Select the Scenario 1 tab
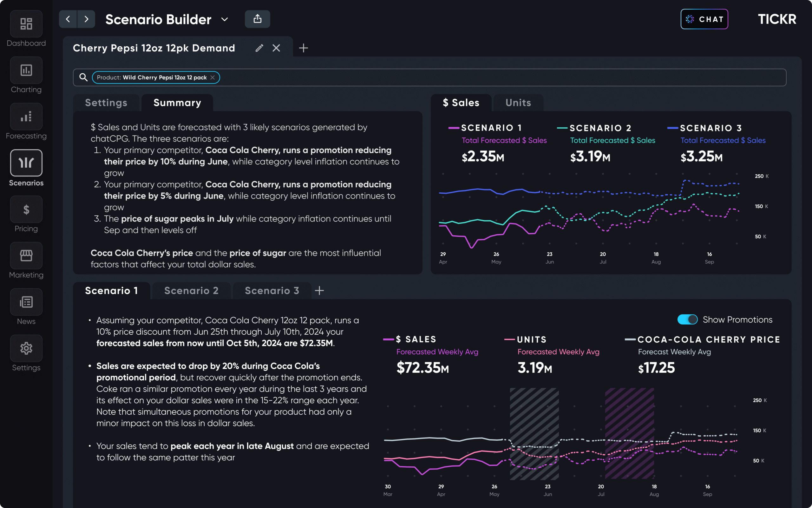 pyautogui.click(x=112, y=291)
